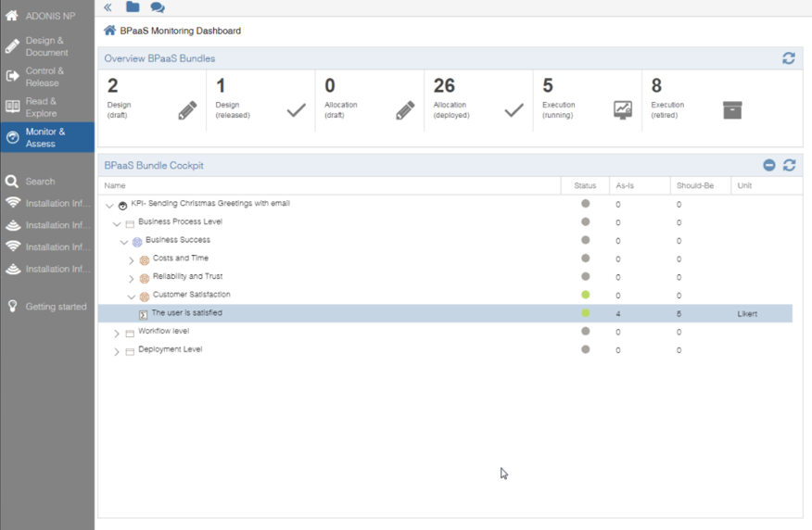The width and height of the screenshot is (812, 530).
Task: Click green status dot of The user is satisfied
Action: [x=585, y=313]
